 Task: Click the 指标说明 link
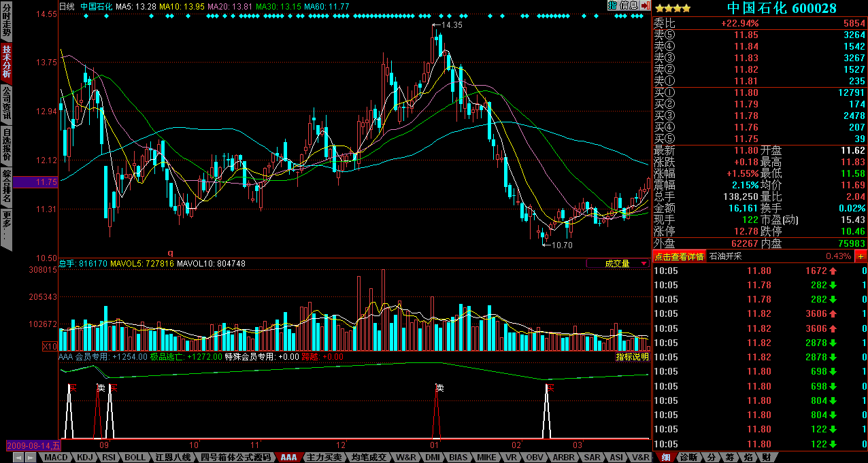(x=632, y=356)
